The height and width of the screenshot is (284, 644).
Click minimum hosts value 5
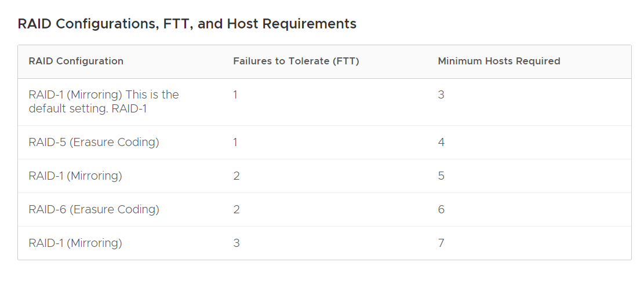click(x=441, y=176)
